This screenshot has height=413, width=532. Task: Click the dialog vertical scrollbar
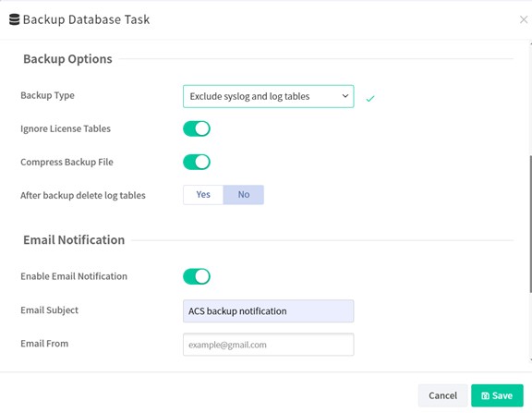pos(531,224)
